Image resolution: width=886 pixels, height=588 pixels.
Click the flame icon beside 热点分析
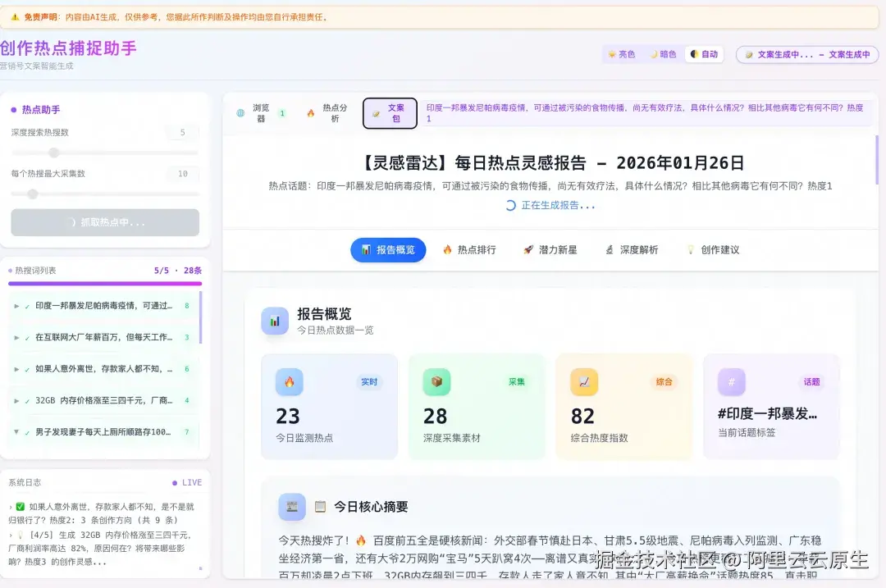(x=311, y=113)
